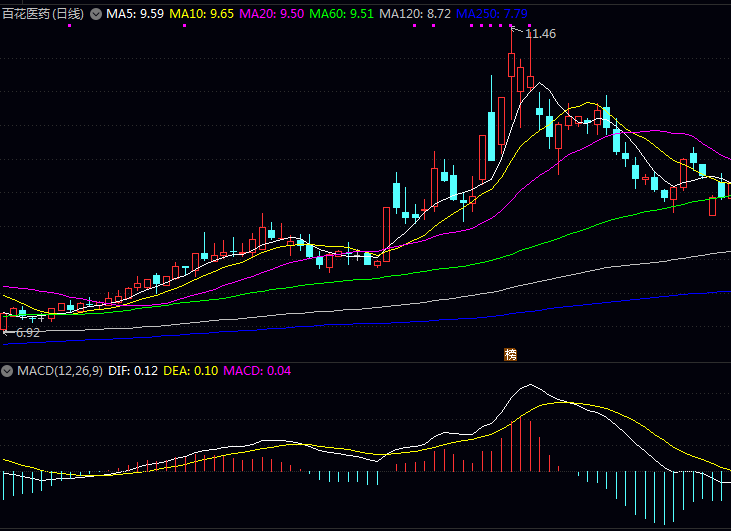This screenshot has height=531, width=731.
Task: Click the magenta MACD value label
Action: pos(257,371)
